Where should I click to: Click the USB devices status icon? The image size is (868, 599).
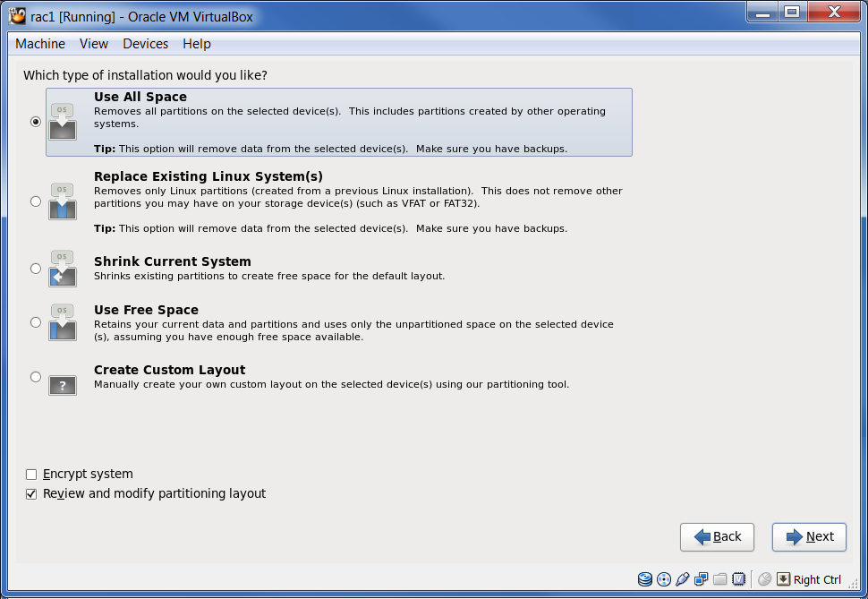683,579
